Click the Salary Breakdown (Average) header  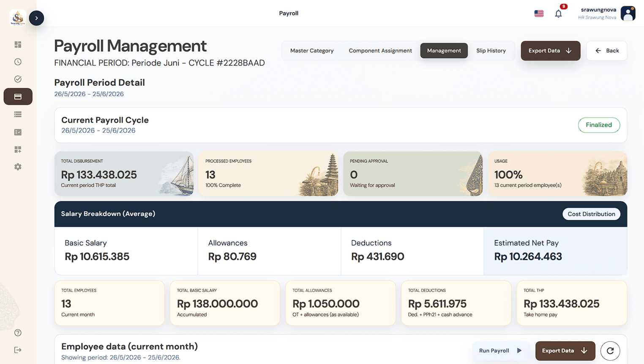pos(108,214)
